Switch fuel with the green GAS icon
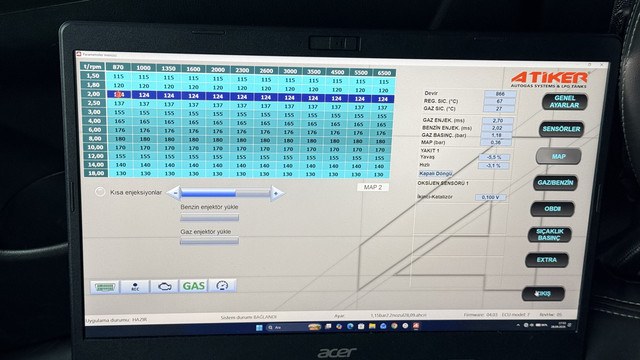This screenshot has width=640, height=360. pos(193,286)
